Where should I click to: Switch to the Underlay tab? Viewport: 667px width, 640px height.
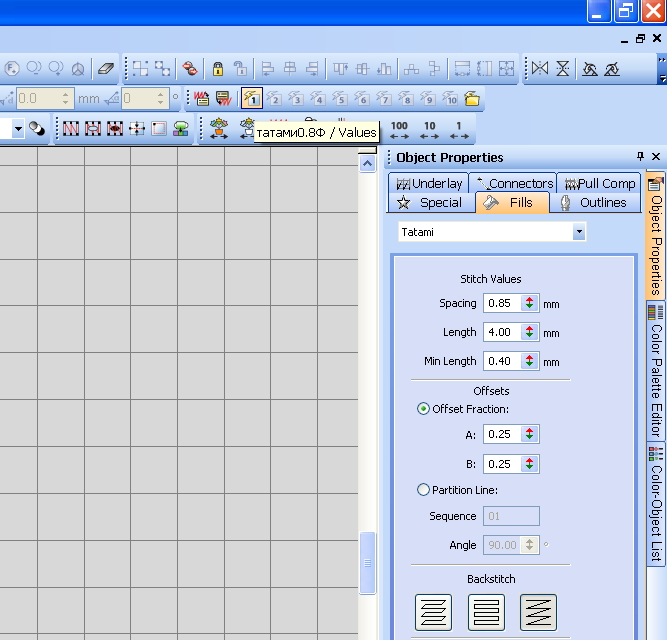point(429,183)
